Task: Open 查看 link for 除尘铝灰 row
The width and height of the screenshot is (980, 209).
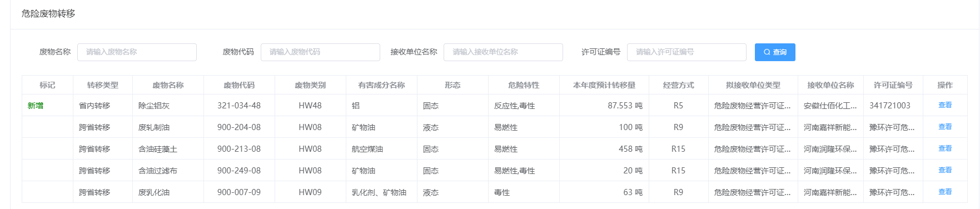Action: (945, 105)
